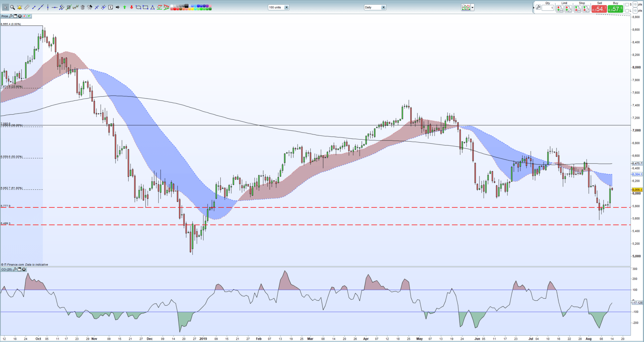Click the 6,304.1 blue price label
The image size is (644, 342).
pos(637,174)
